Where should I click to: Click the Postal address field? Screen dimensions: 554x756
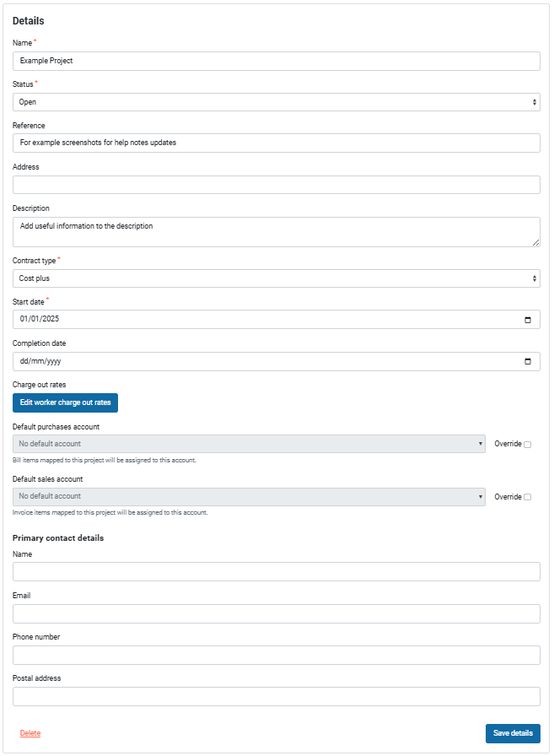(276, 696)
